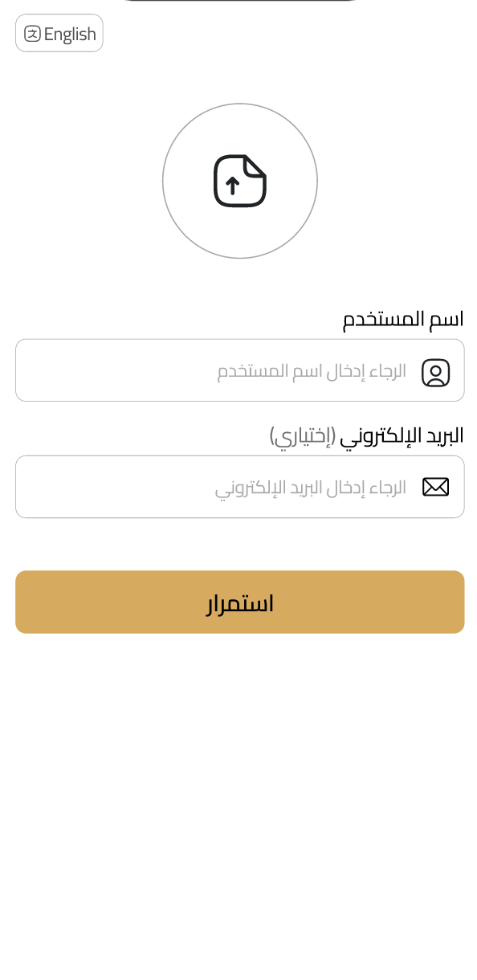
Task: Click the (إختياري) optional hint text
Action: pos(302,435)
